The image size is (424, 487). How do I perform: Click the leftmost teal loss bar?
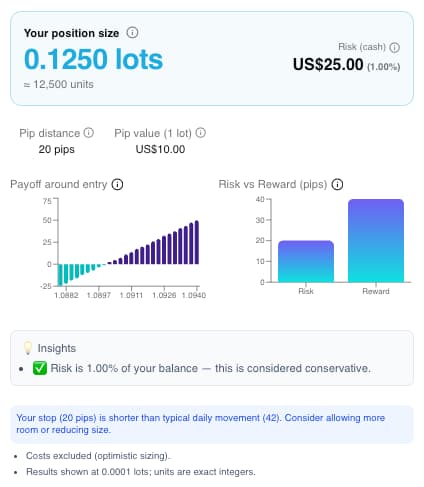pyautogui.click(x=60, y=275)
